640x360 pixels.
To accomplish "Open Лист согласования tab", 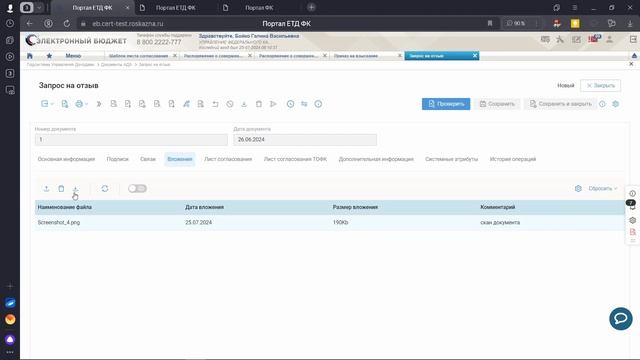I will [x=228, y=159].
